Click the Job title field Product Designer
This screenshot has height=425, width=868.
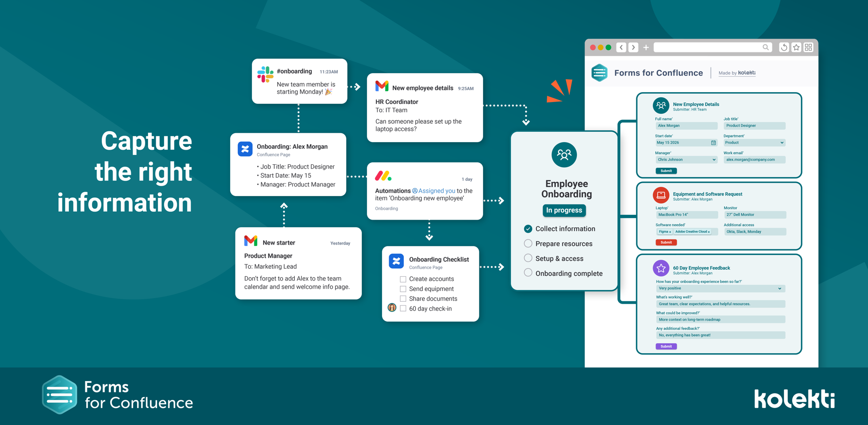[754, 126]
